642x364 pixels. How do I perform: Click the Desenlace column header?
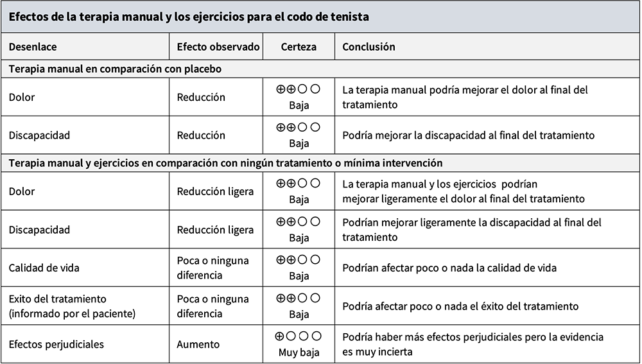33,47
